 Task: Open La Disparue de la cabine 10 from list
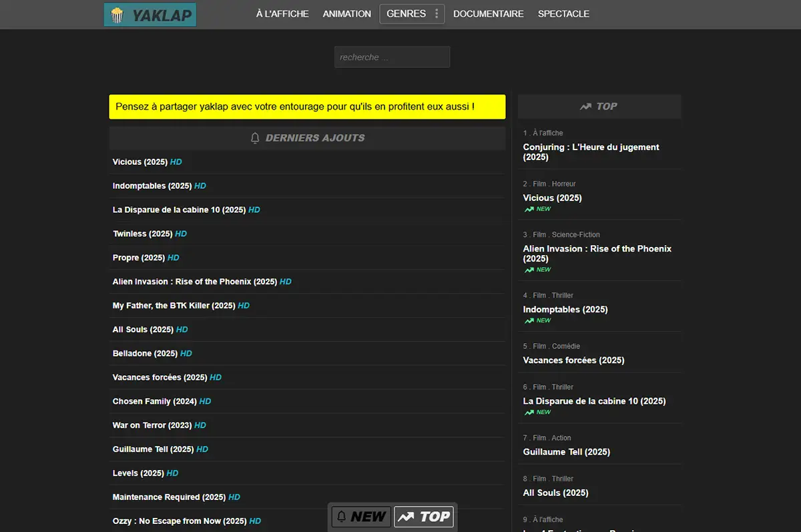tap(179, 210)
